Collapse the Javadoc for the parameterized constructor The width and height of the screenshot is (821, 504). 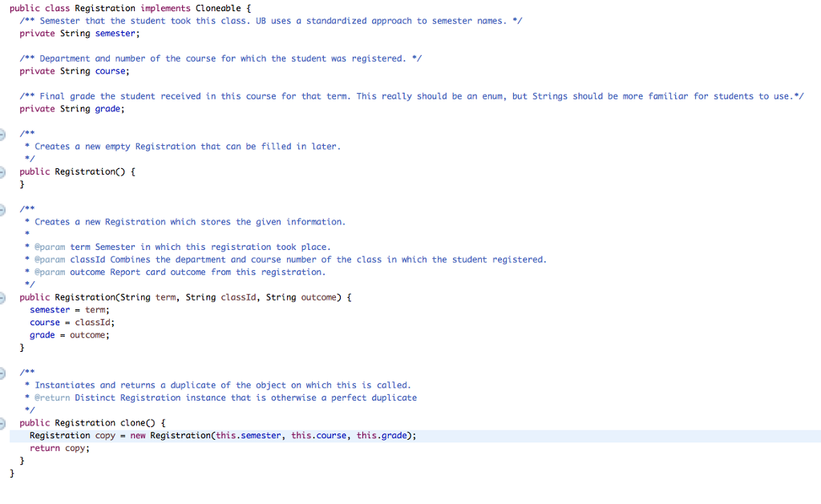coord(2,208)
